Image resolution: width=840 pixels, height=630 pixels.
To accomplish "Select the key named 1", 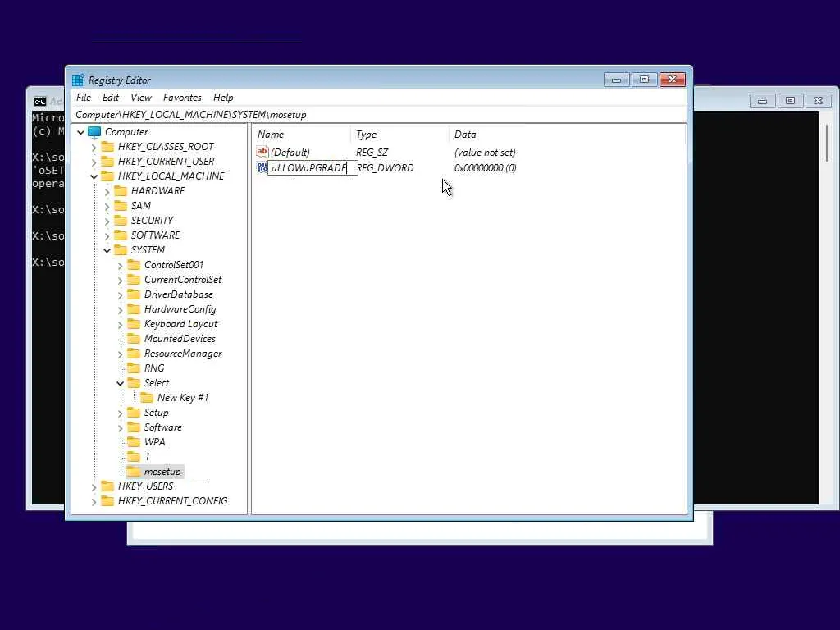I will tap(147, 457).
